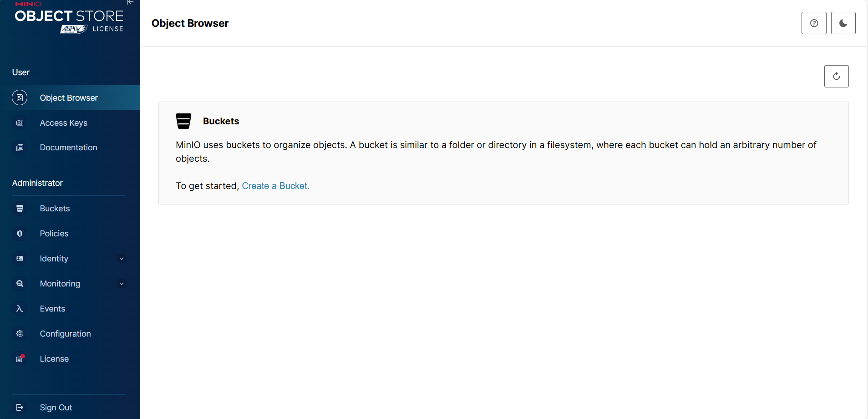The height and width of the screenshot is (419, 868).
Task: Click the Object Browser sidebar icon
Action: (20, 98)
